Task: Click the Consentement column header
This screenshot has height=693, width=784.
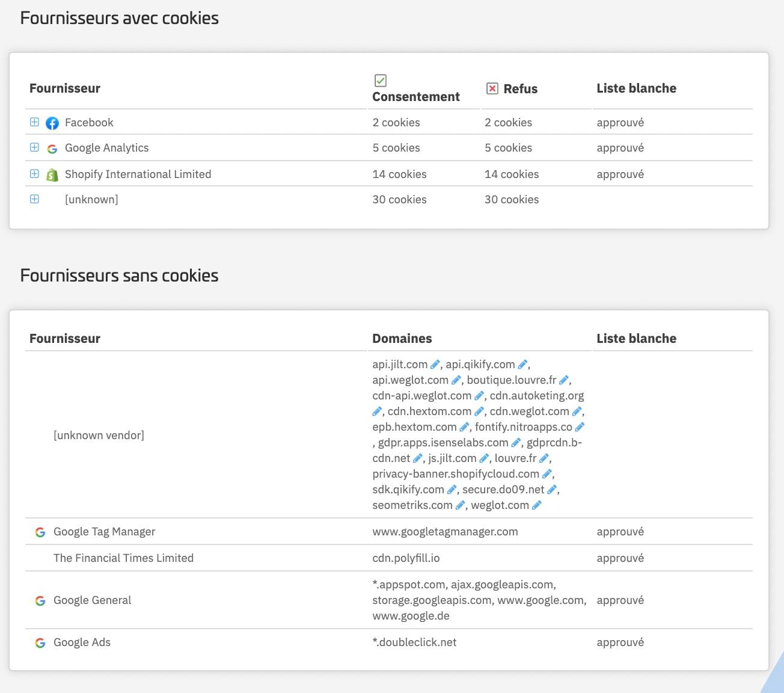Action: point(415,96)
